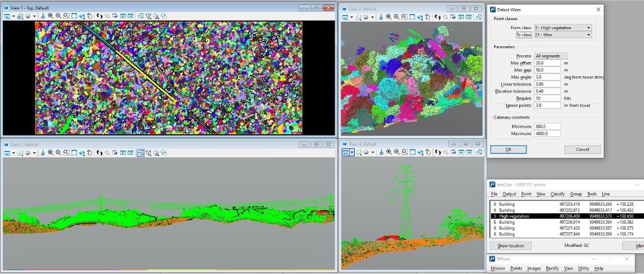Click Cancel in Detect Wires dialog
Image resolution: width=644 pixels, height=274 pixels.
[x=582, y=149]
